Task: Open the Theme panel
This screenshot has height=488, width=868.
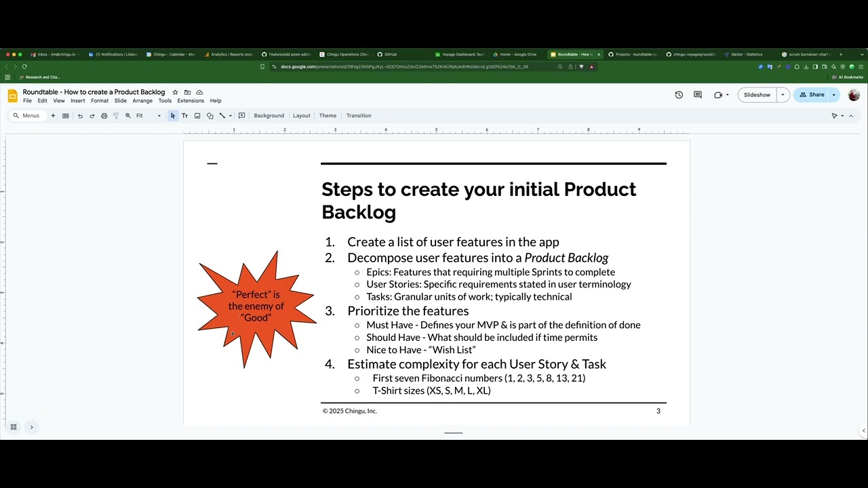Action: click(328, 116)
